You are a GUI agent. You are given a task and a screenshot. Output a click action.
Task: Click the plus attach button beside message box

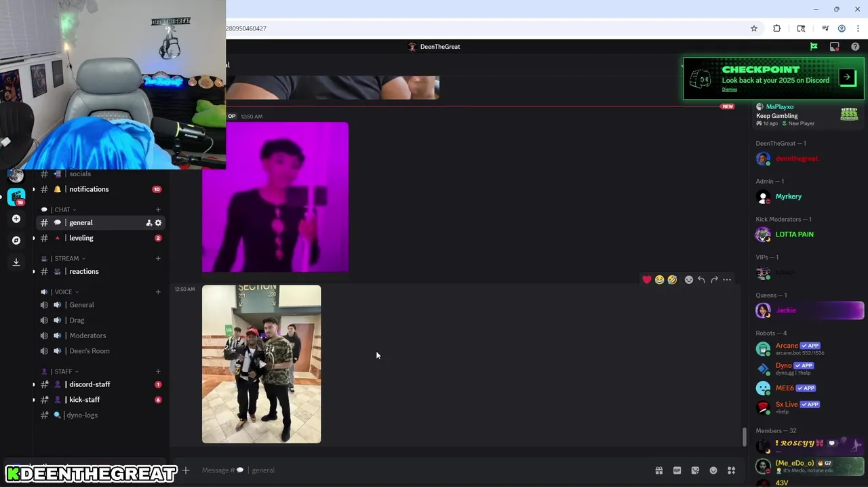(186, 470)
